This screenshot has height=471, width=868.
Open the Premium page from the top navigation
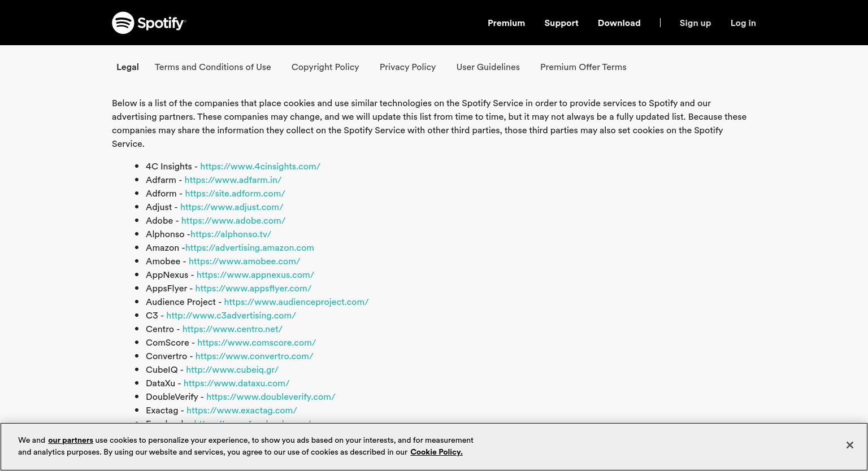(506, 23)
